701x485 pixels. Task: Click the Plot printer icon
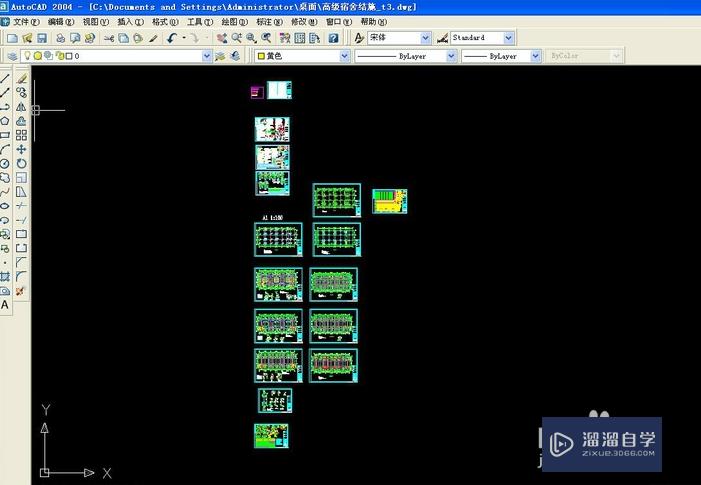60,38
